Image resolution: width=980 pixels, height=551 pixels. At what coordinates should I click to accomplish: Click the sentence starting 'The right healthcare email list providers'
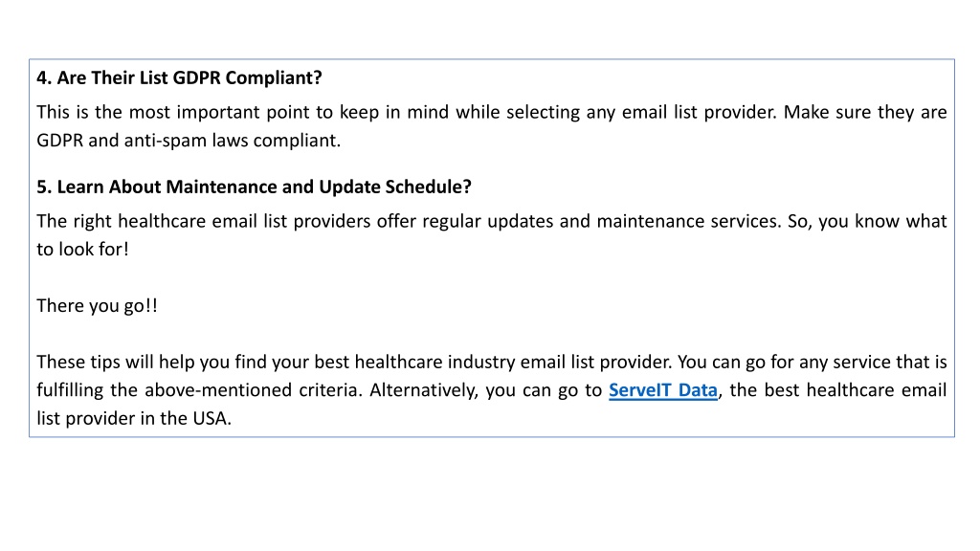[x=409, y=221]
